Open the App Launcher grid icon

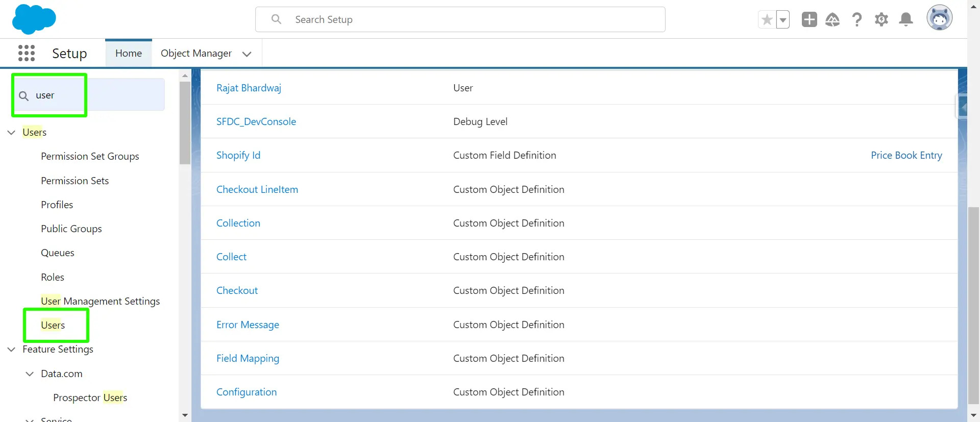click(x=27, y=53)
